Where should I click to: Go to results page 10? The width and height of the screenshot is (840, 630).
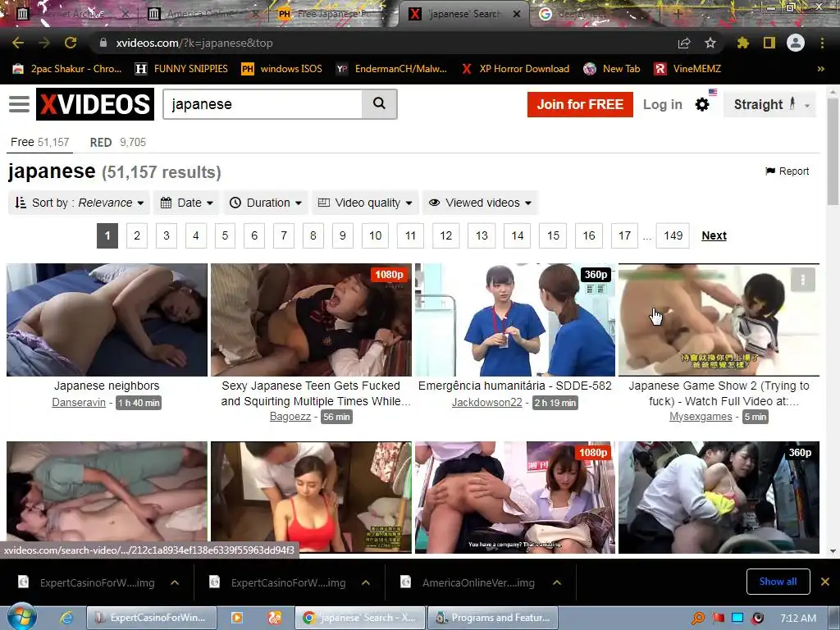tap(376, 235)
